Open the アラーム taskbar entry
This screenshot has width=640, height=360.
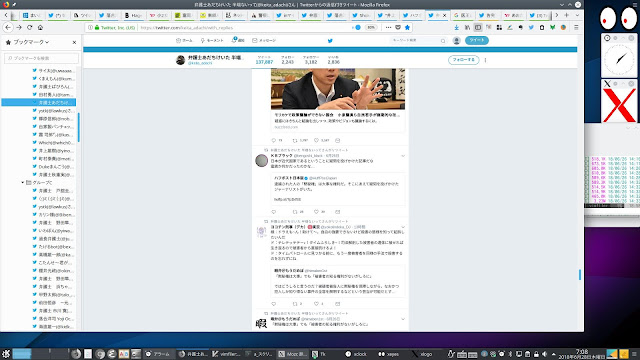point(158,354)
